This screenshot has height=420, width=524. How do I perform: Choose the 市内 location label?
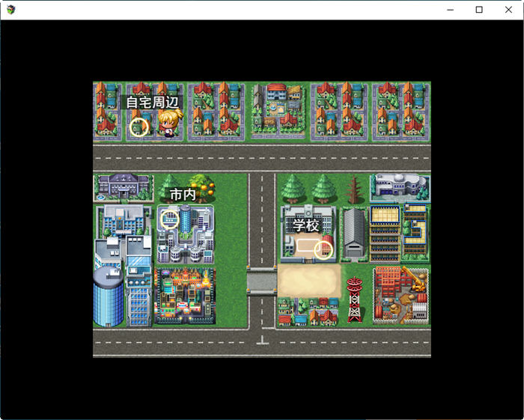click(183, 195)
